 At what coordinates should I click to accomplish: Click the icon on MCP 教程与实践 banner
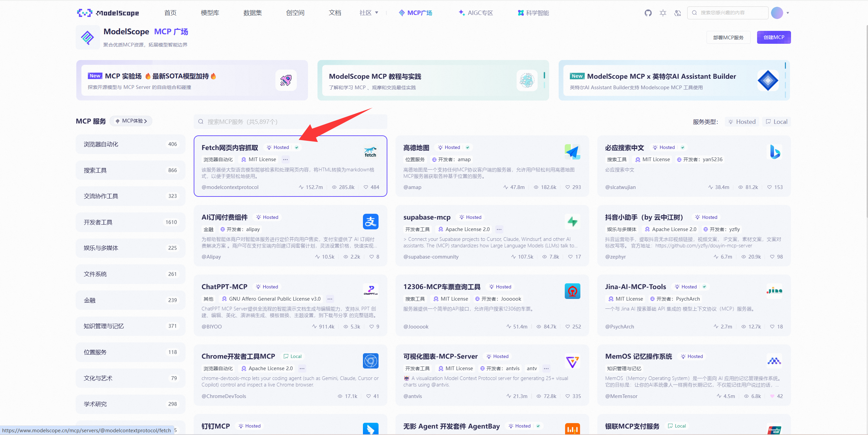527,80
